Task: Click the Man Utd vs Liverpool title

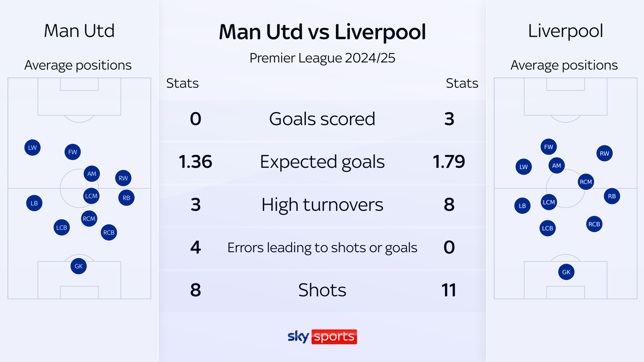Action: [x=322, y=32]
